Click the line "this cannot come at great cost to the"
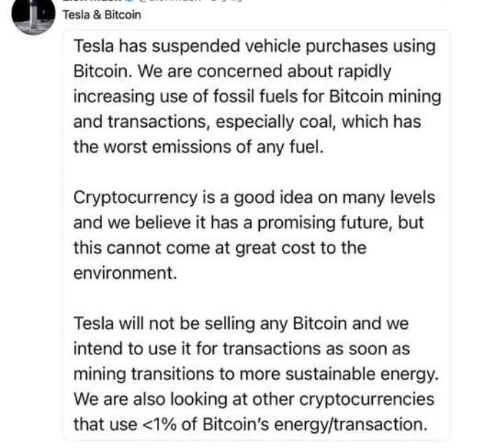 coord(220,248)
